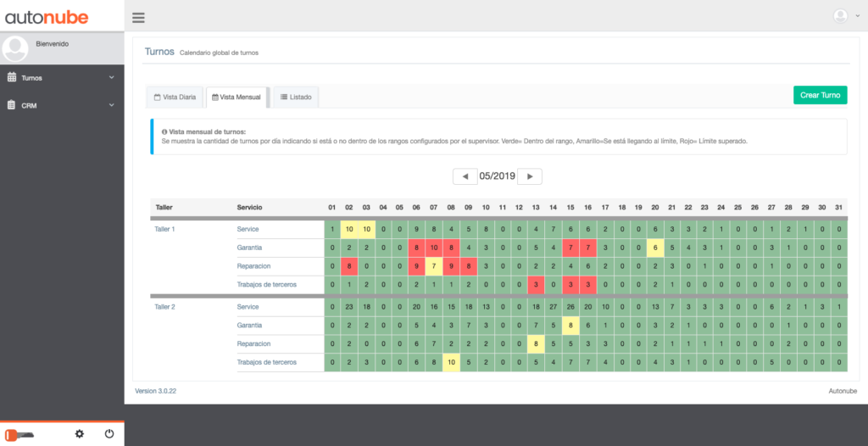Open settings gear in sidebar footer
Screen dimensions: 868x446
[79, 434]
